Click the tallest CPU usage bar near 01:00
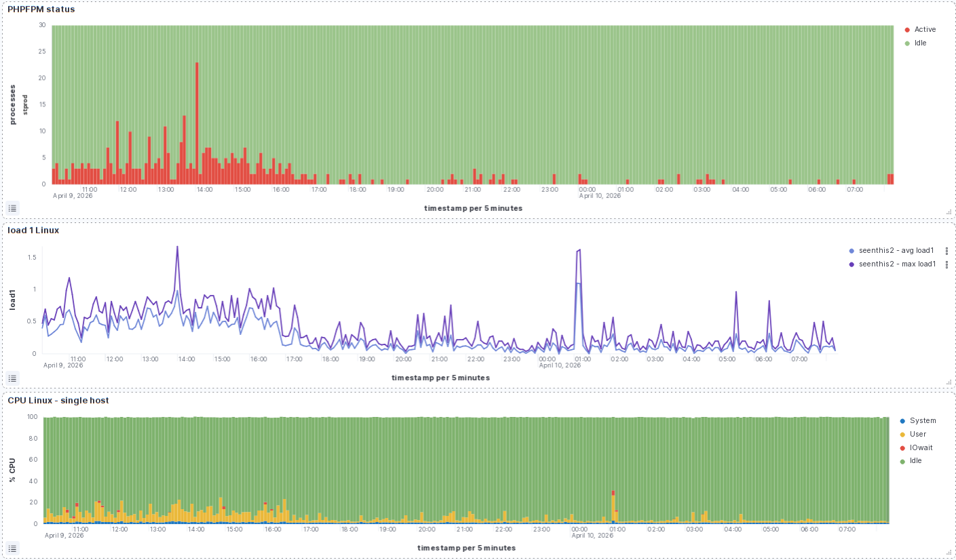 [x=613, y=507]
